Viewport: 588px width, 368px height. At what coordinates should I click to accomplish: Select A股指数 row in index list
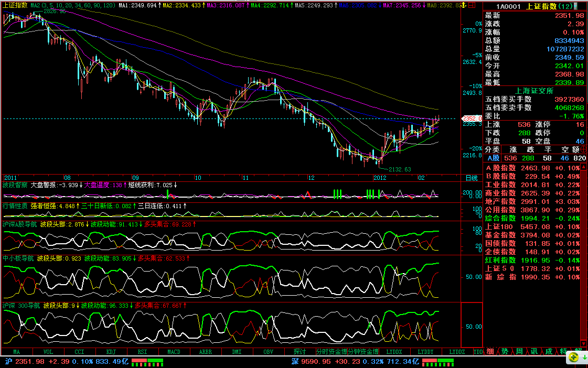(532, 168)
